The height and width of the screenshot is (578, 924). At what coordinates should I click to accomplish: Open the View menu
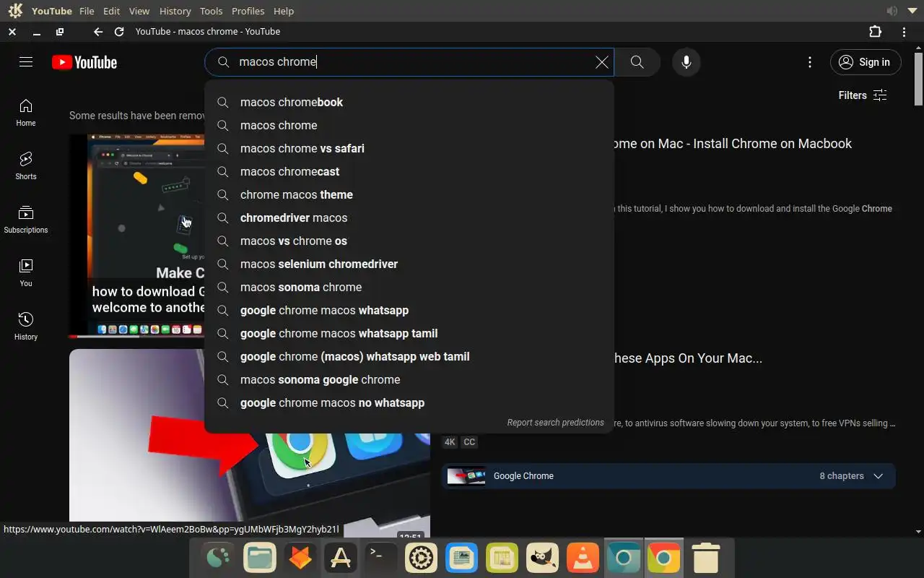tap(139, 11)
